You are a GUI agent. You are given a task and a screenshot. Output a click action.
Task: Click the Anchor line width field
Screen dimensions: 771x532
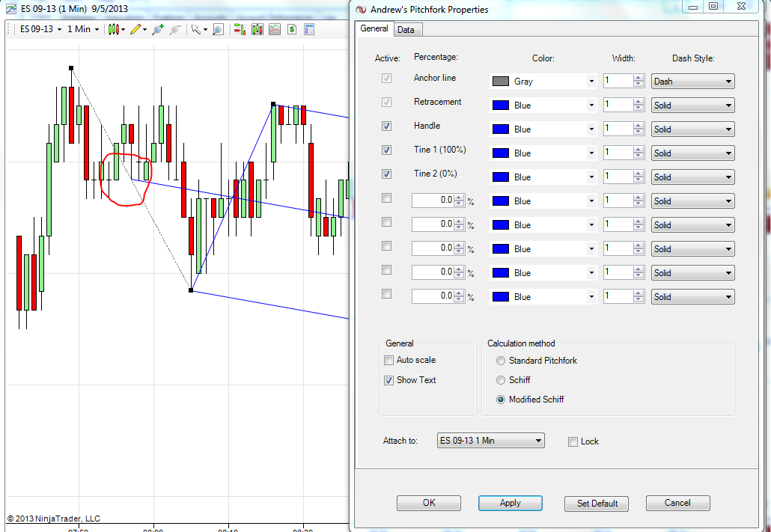coord(618,81)
